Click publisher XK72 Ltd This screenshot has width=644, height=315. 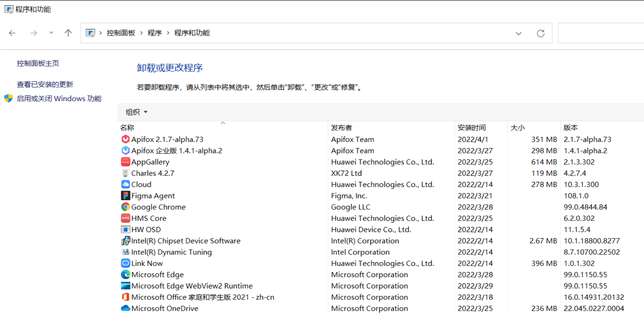pyautogui.click(x=346, y=173)
